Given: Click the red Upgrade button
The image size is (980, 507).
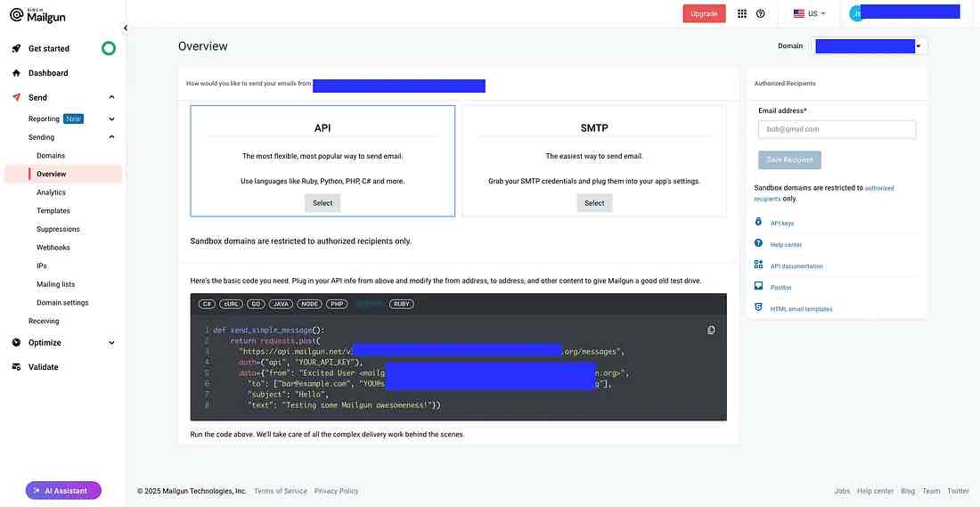Looking at the screenshot, I should [x=704, y=13].
